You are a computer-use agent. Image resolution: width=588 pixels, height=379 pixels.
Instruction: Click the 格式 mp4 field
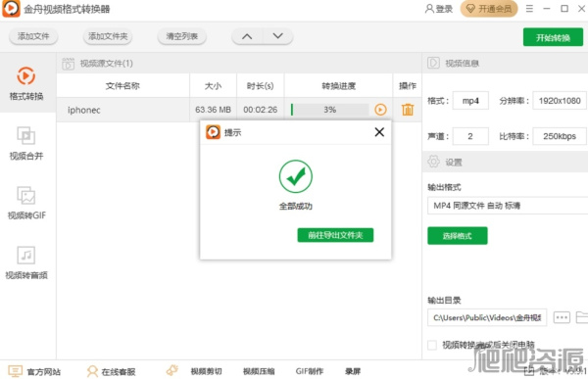click(x=470, y=101)
